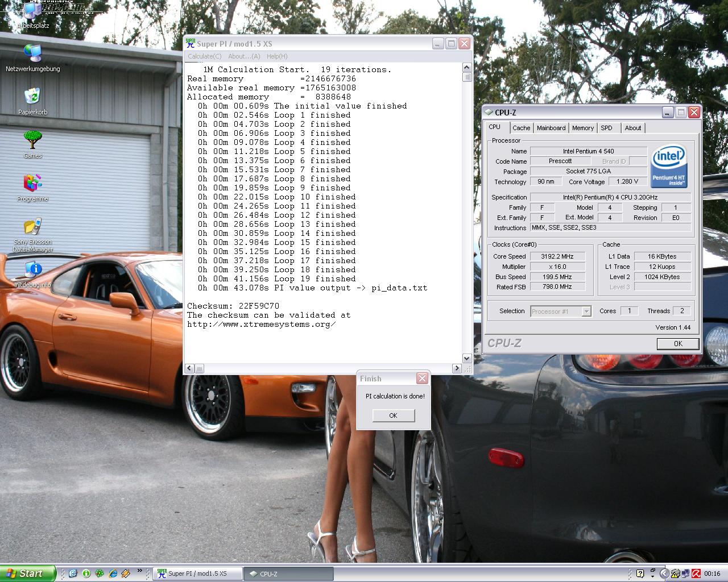Open the Calculate menu in Super PI

click(204, 56)
